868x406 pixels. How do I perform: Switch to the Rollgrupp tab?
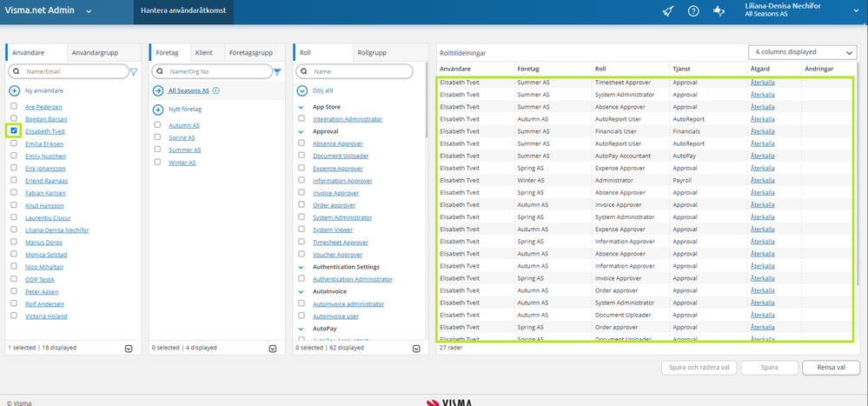[372, 53]
